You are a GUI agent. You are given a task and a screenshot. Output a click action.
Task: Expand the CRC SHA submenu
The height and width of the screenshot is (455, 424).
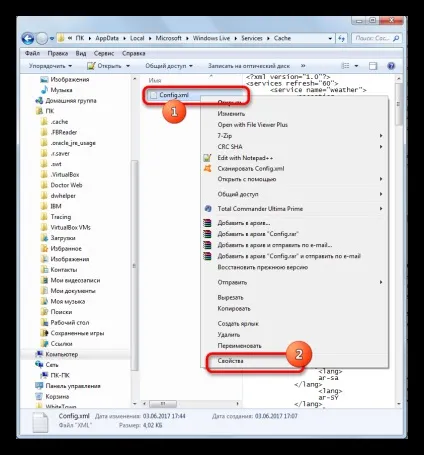(x=293, y=147)
